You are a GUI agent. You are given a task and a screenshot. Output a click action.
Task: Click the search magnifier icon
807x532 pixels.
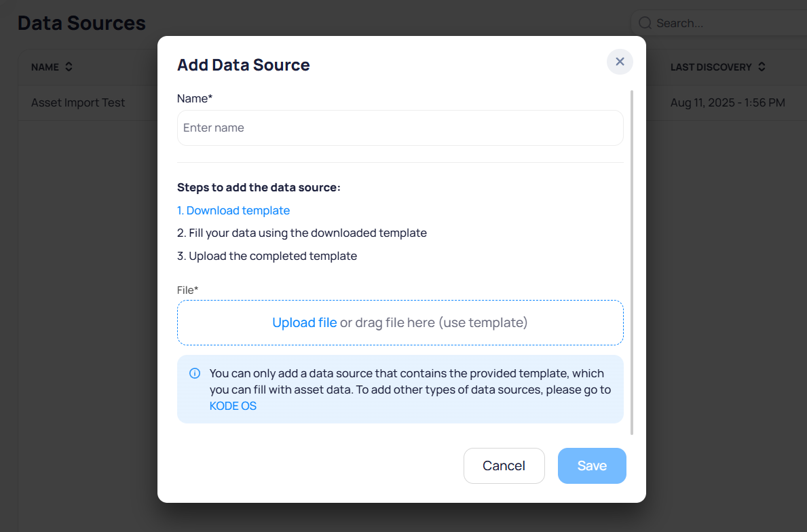pos(645,23)
